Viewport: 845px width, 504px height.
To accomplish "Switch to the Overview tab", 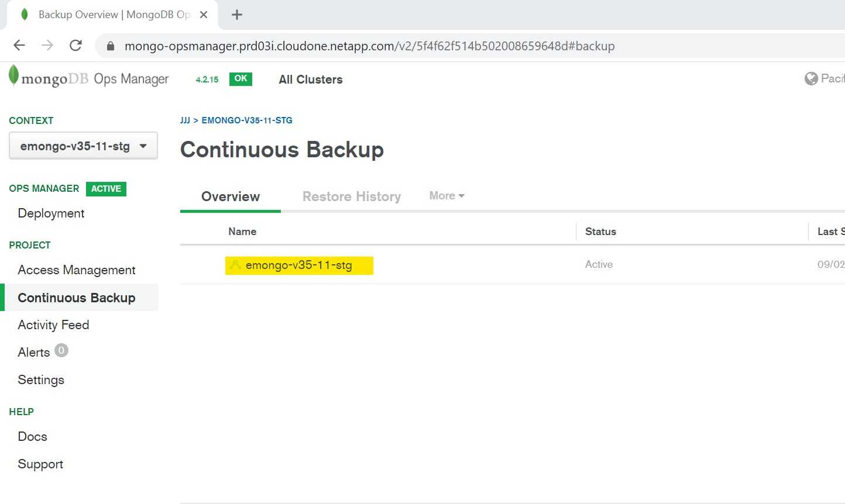I will tap(231, 196).
